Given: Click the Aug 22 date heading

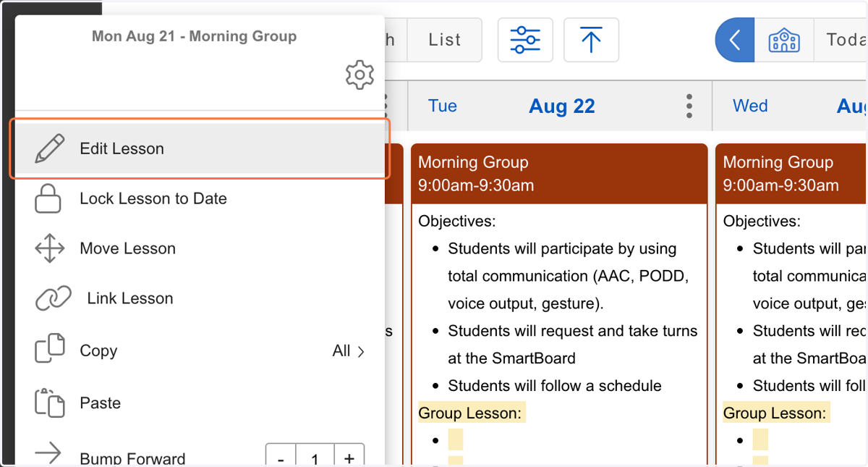Looking at the screenshot, I should [x=562, y=106].
